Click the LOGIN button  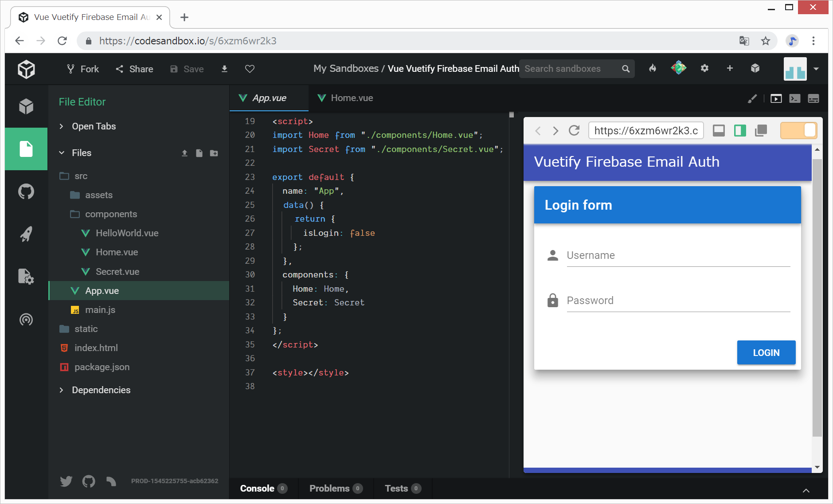pyautogui.click(x=766, y=352)
